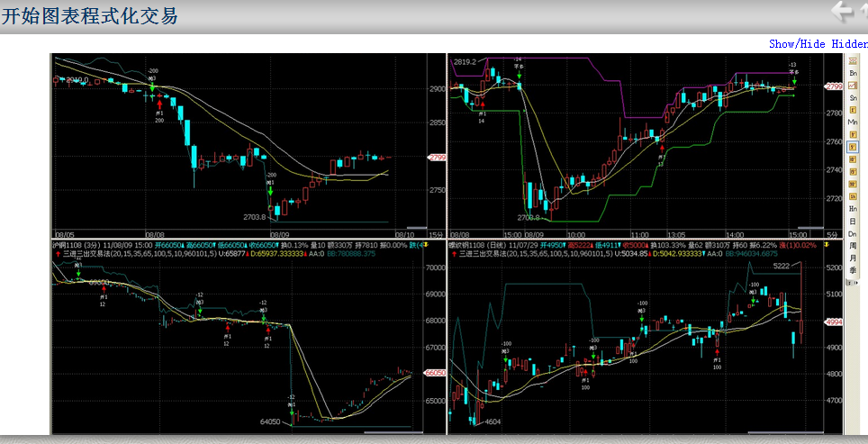The width and height of the screenshot is (868, 444).
Task: Click the 2819.2 high label on the top-right chart
Action: pos(465,62)
